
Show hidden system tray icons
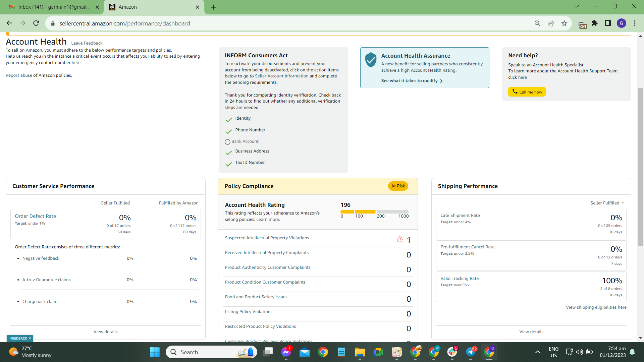point(538,352)
